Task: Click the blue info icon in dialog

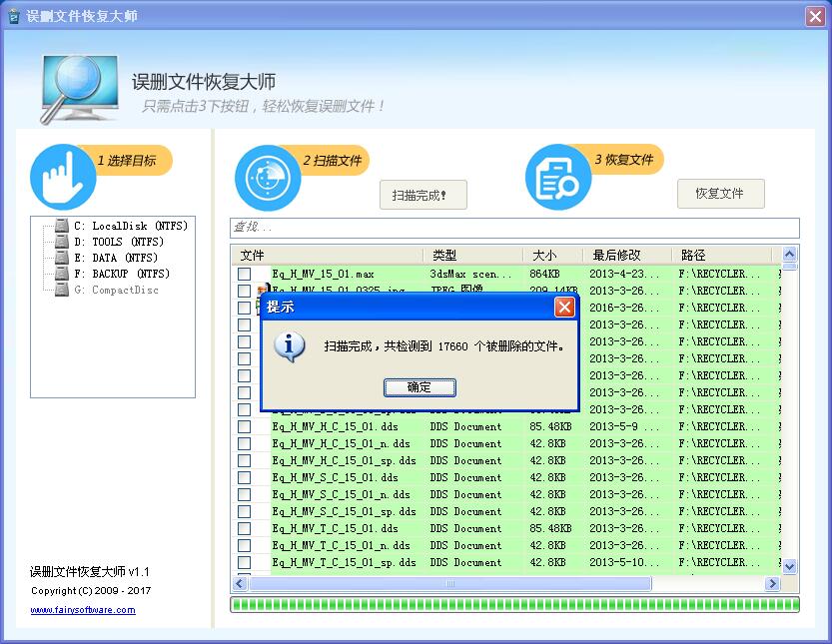Action: [290, 346]
